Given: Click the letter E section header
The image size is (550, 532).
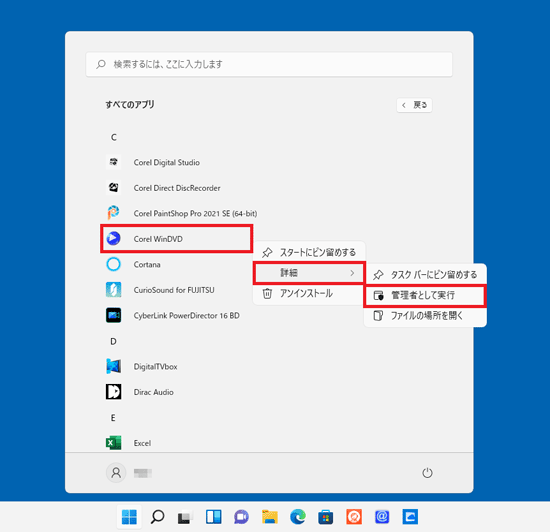Looking at the screenshot, I should [113, 418].
